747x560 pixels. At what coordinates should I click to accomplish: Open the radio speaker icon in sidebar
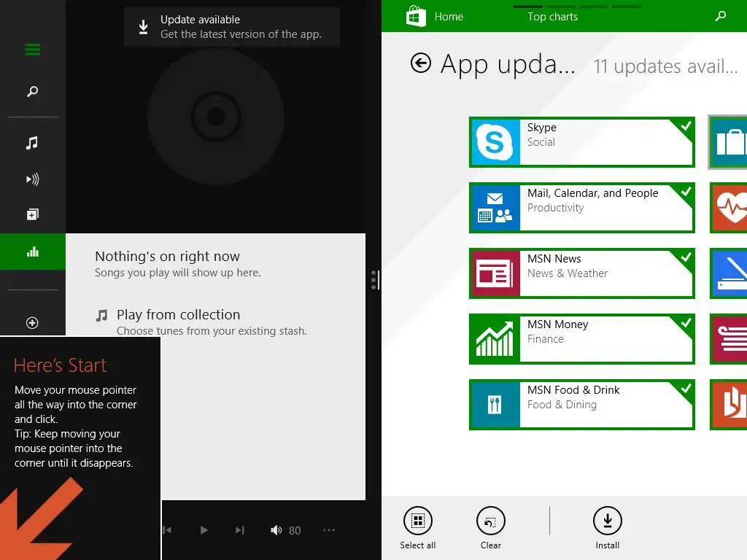(32, 179)
